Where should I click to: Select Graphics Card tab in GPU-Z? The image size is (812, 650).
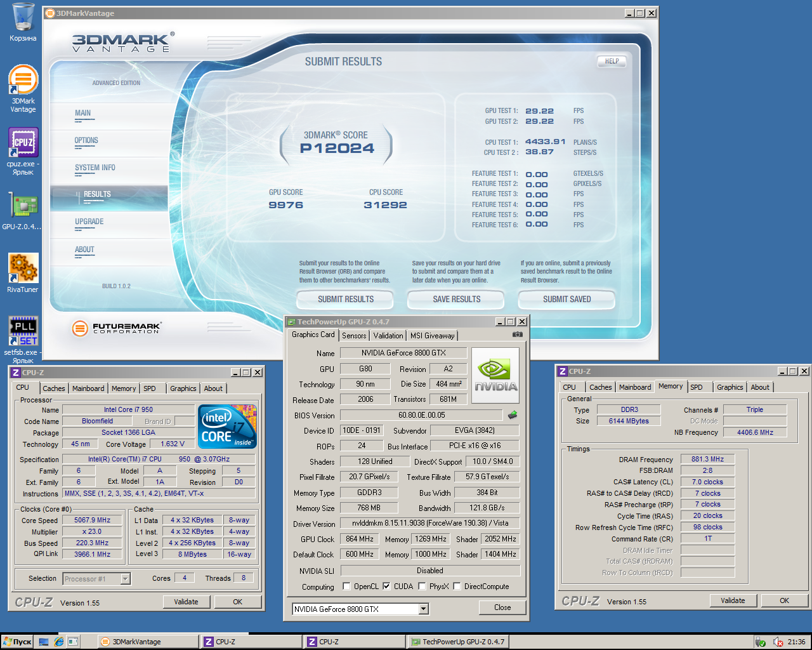(x=313, y=335)
